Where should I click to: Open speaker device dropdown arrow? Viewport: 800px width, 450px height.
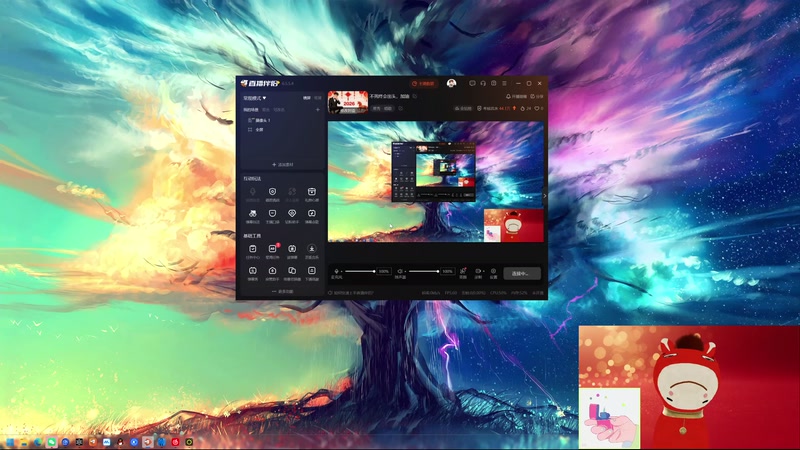coord(405,271)
